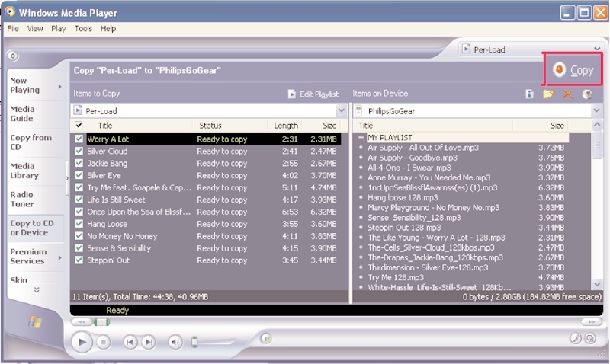The width and height of the screenshot is (610, 364).
Task: Click the device setup globe icon
Action: 587,94
